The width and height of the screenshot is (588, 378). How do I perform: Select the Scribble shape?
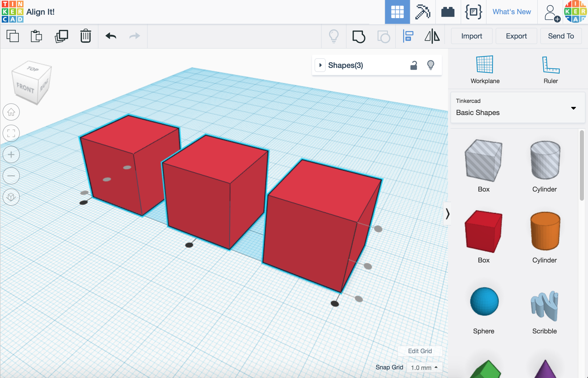point(544,306)
